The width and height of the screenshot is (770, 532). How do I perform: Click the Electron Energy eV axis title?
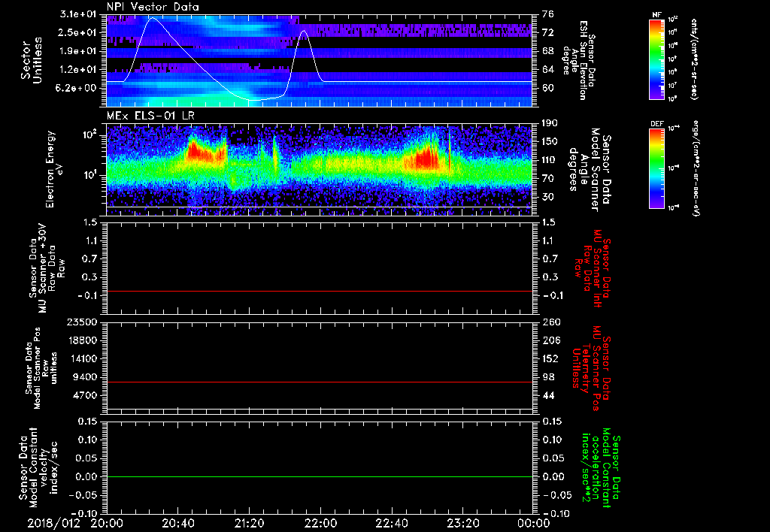coord(54,169)
